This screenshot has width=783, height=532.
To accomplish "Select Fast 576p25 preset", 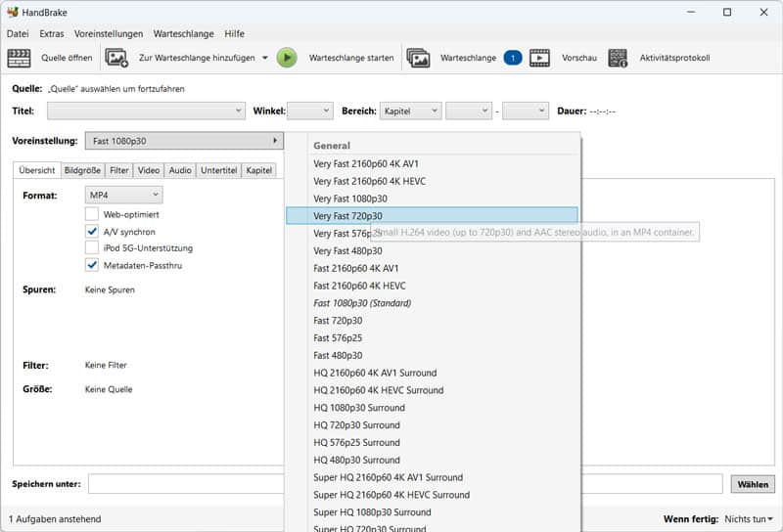I will click(432, 337).
